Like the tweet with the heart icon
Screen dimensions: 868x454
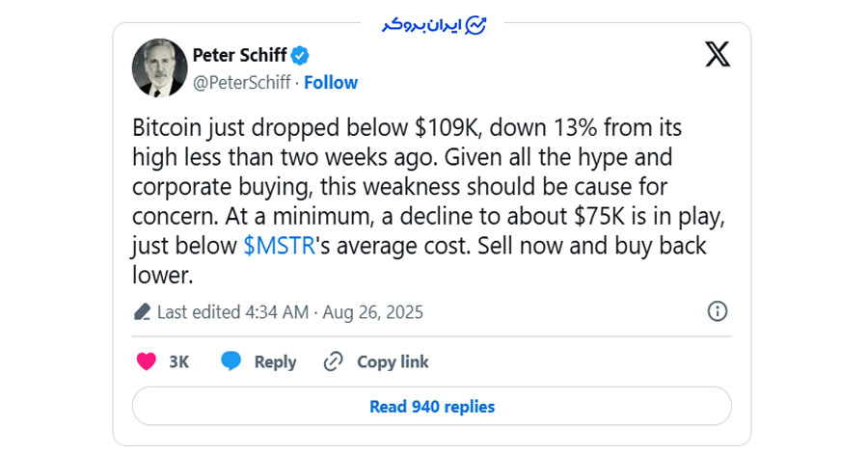click(x=147, y=361)
